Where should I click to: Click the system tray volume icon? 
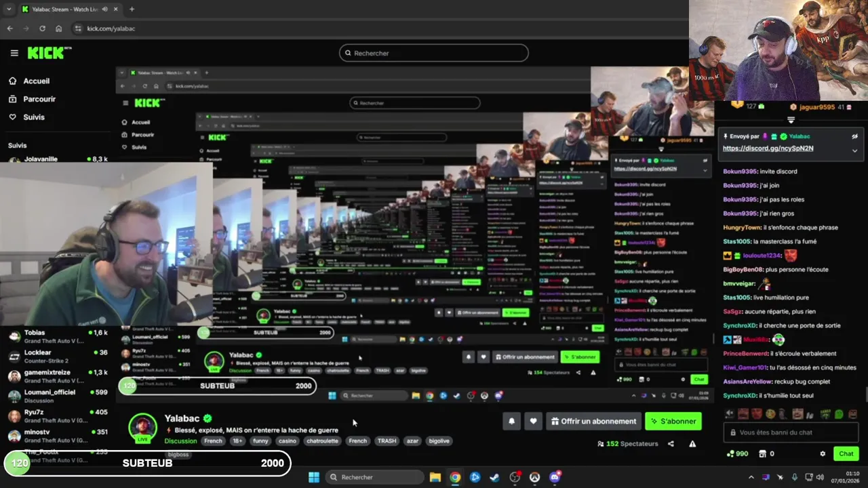coord(819,477)
